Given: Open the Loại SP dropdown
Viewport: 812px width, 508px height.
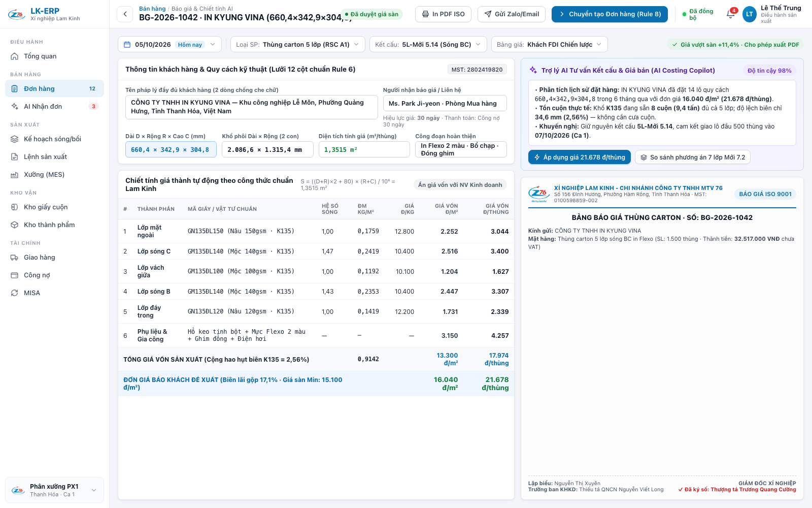Looking at the screenshot, I should point(297,44).
